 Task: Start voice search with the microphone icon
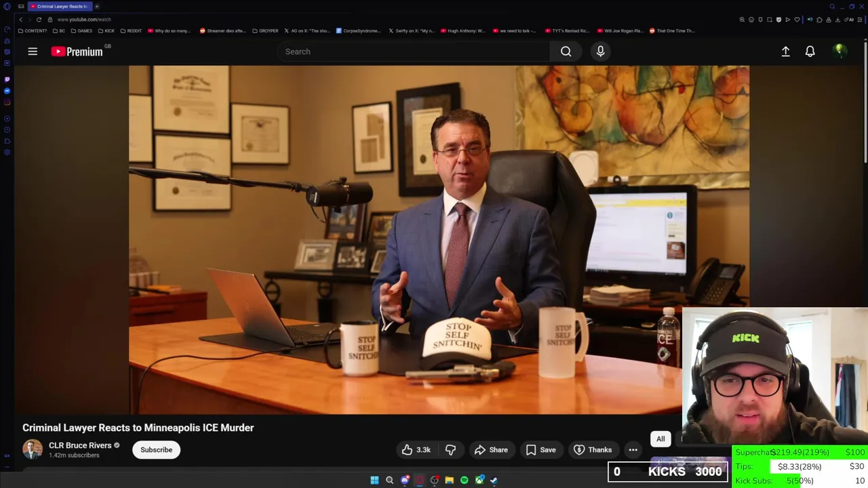[x=600, y=52]
